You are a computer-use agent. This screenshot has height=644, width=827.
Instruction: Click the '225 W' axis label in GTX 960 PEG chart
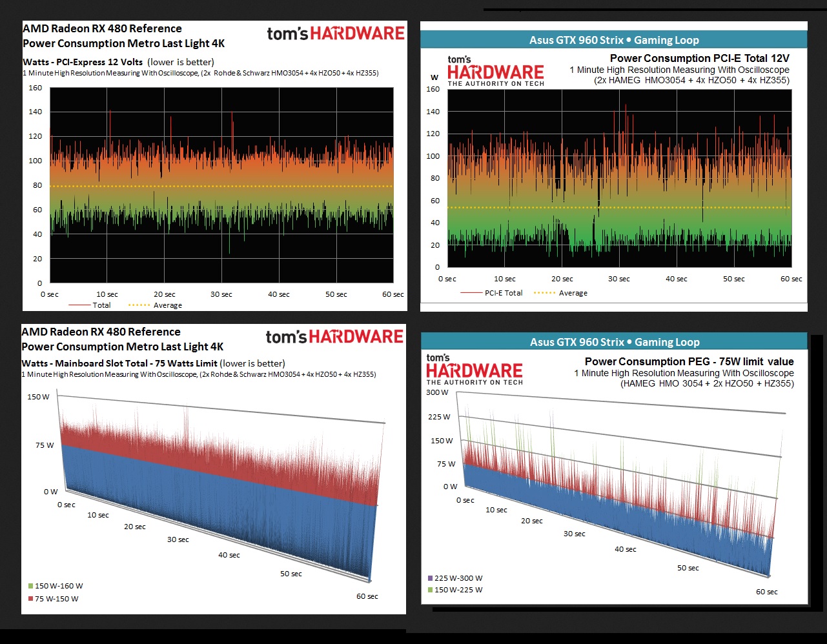pos(439,417)
